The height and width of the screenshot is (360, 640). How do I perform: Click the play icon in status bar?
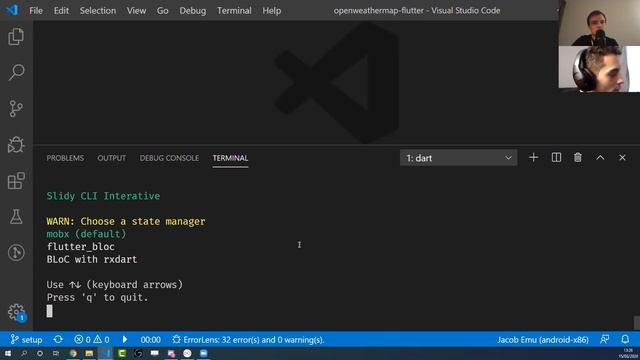pyautogui.click(x=125, y=340)
